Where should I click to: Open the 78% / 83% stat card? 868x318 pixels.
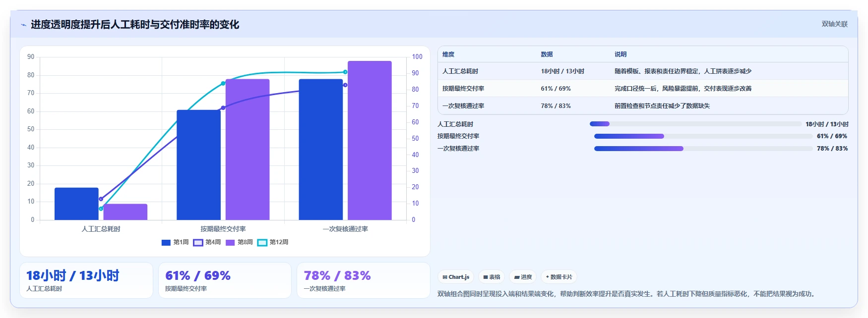pyautogui.click(x=364, y=280)
